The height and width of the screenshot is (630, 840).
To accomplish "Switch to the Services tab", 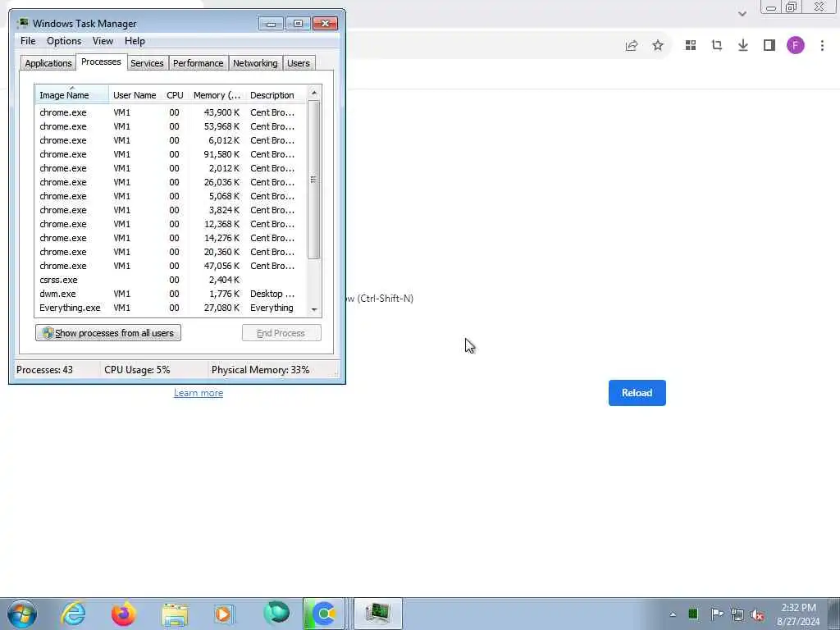I will coord(147,63).
